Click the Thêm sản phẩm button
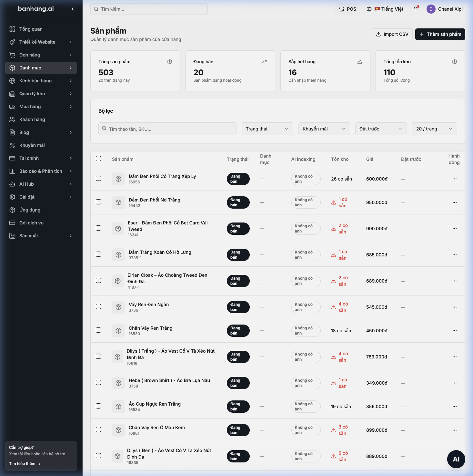Image resolution: width=473 pixels, height=476 pixels. pyautogui.click(x=440, y=34)
